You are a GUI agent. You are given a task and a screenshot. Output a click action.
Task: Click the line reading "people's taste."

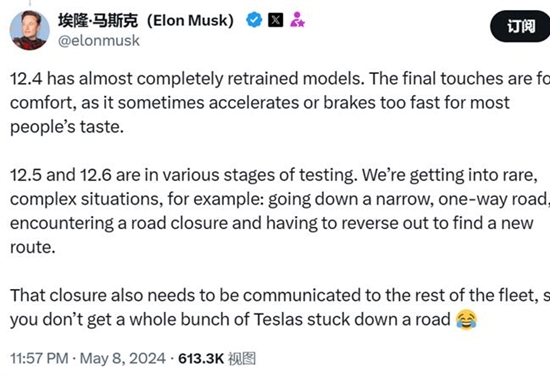[67, 127]
